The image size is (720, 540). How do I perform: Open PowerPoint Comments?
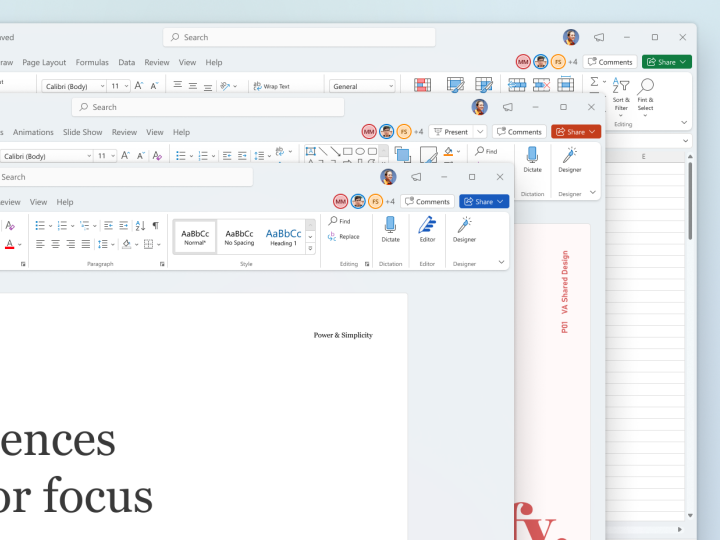(519, 132)
